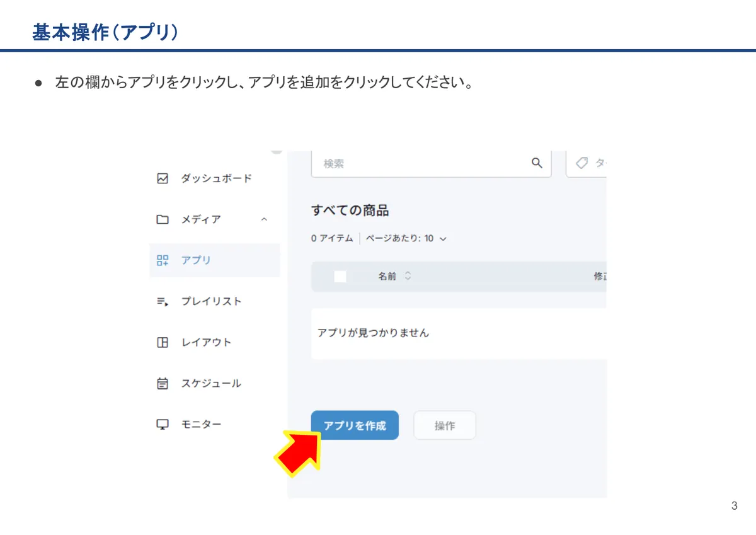756x535 pixels.
Task: Click the 0 アイテム count text
Action: coord(332,238)
